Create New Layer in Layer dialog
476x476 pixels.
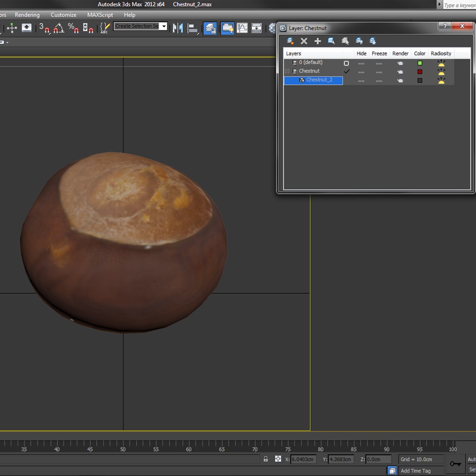click(290, 41)
